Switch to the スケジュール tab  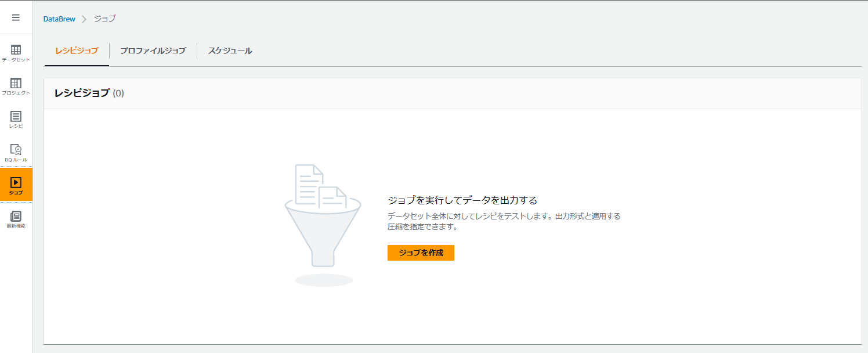tap(230, 51)
